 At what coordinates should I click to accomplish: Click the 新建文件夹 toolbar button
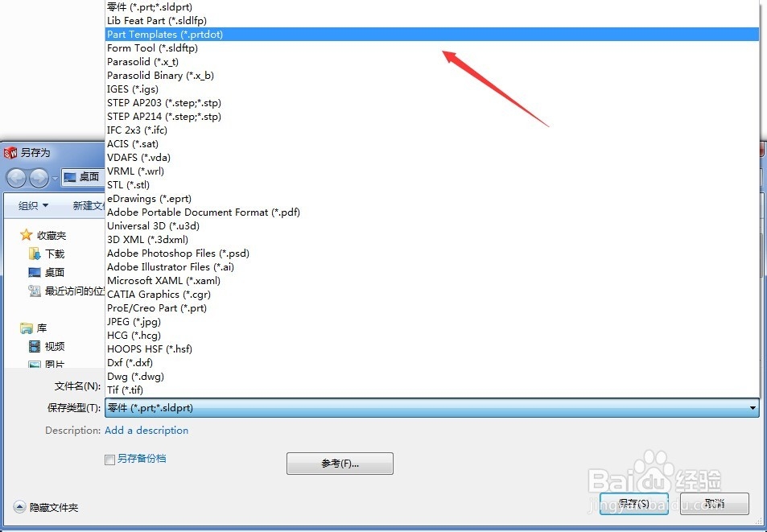(89, 206)
